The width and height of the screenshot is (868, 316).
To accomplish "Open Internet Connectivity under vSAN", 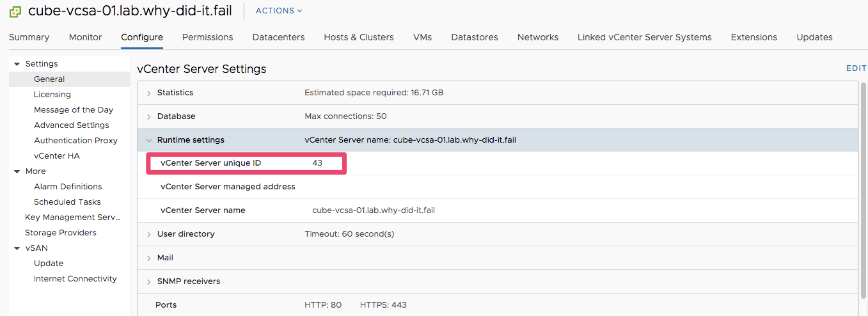I will 75,279.
